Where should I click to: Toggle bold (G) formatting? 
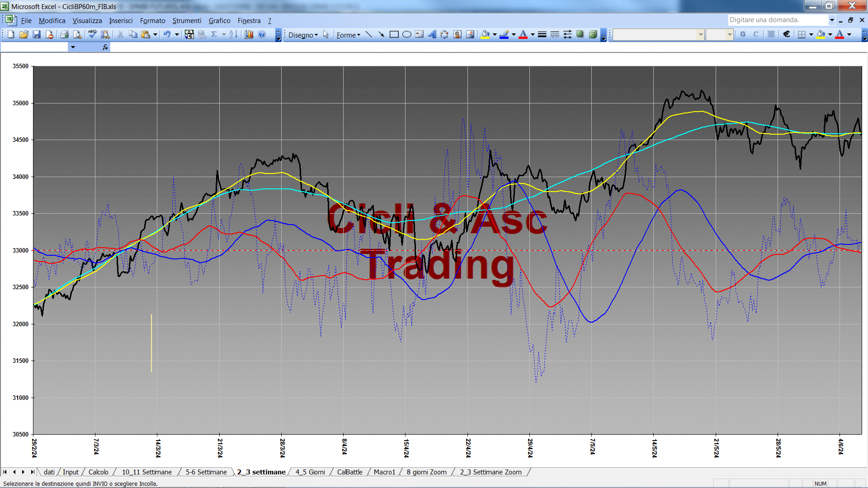point(743,35)
